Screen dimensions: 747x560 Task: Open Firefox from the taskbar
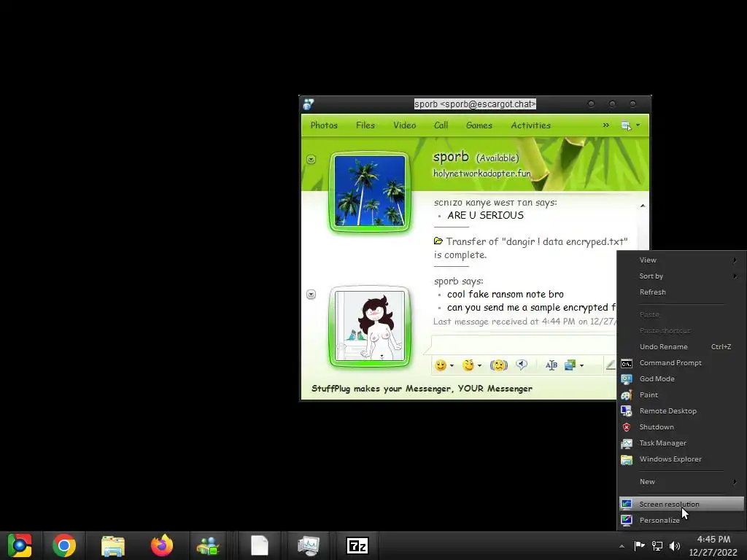point(162,545)
